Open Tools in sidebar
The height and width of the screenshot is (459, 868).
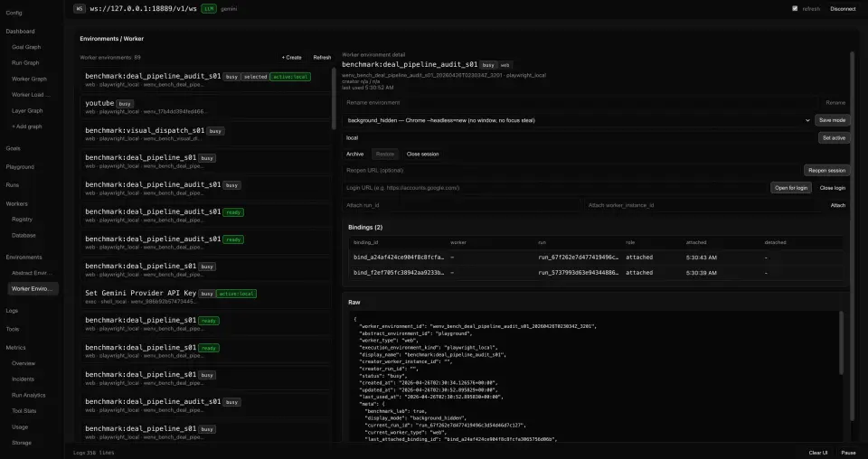point(13,329)
